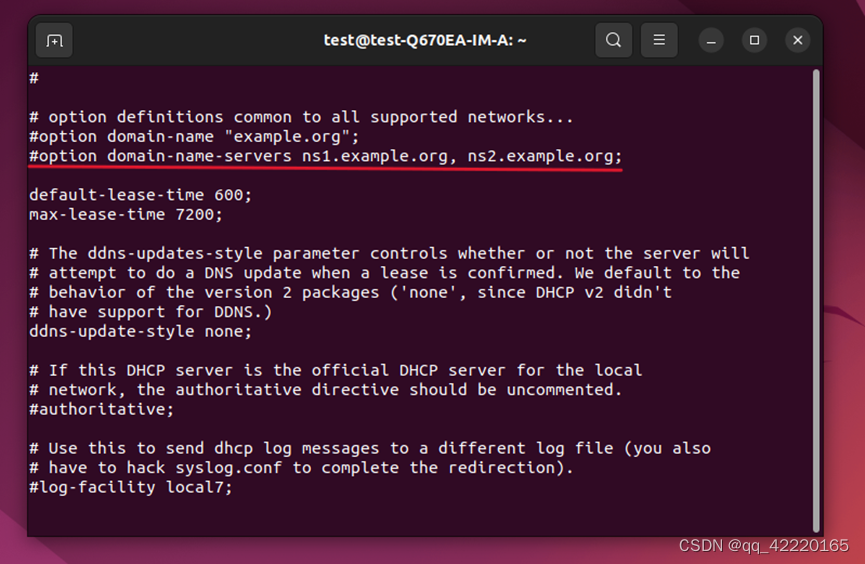Close the terminal window

tap(797, 40)
